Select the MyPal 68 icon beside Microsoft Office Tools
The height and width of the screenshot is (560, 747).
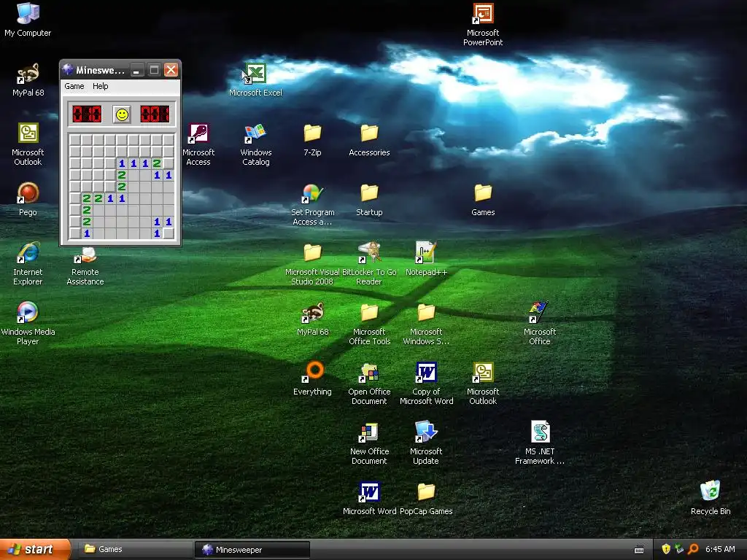point(312,319)
